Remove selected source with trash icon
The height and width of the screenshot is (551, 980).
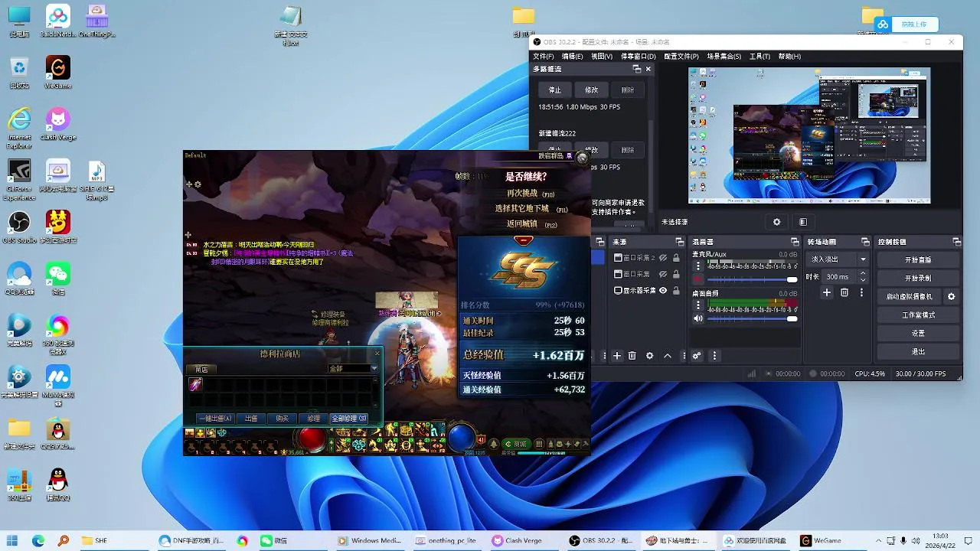[x=632, y=356]
